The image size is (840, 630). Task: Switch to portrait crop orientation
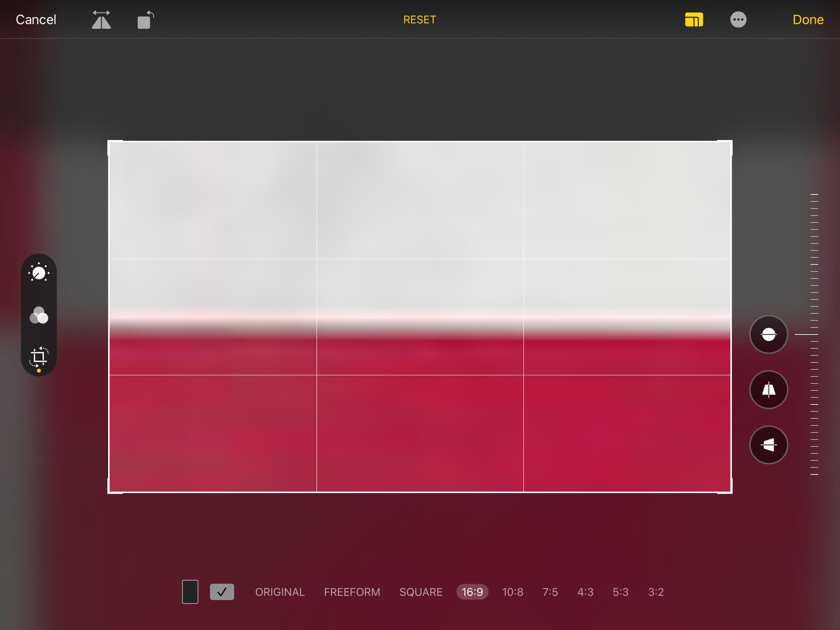190,592
